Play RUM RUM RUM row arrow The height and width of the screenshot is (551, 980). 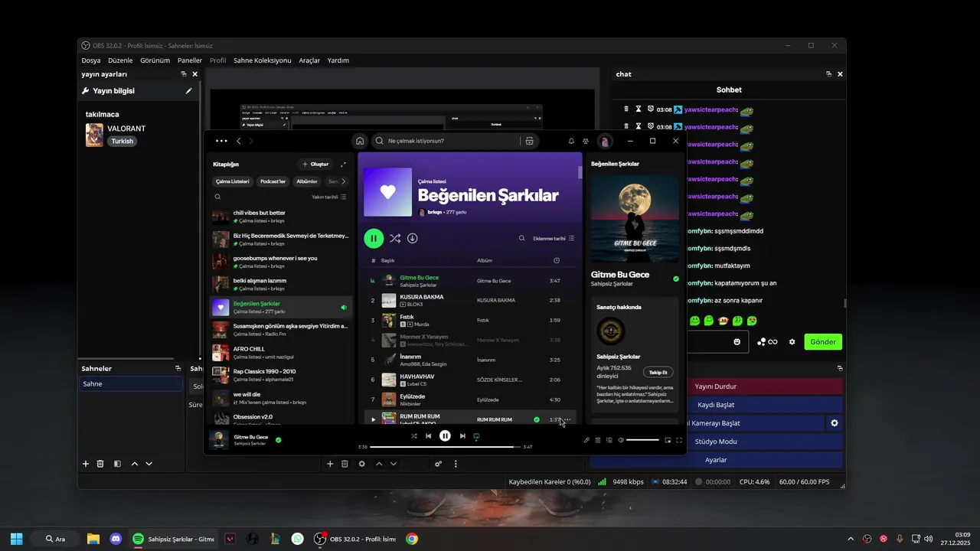373,419
